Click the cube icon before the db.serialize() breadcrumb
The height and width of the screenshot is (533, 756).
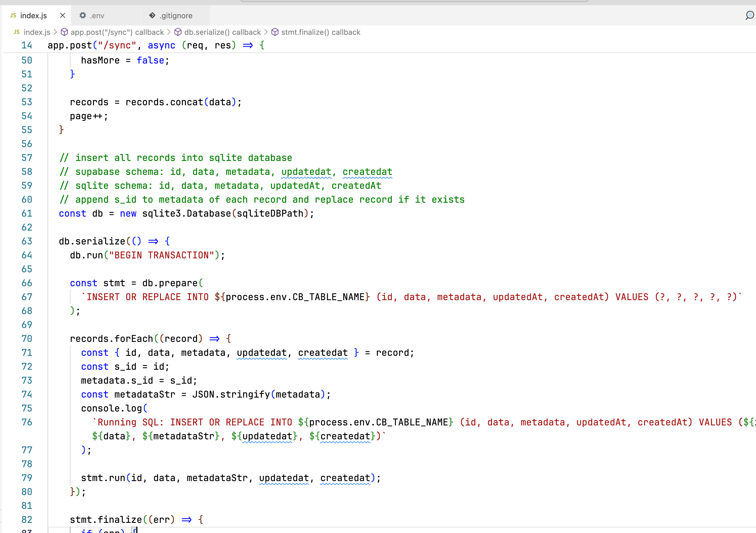(178, 32)
